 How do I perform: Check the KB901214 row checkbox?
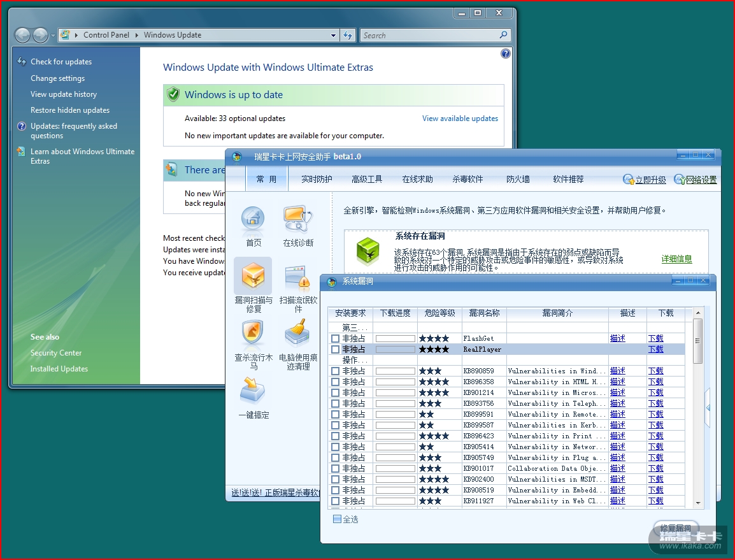[x=335, y=392]
